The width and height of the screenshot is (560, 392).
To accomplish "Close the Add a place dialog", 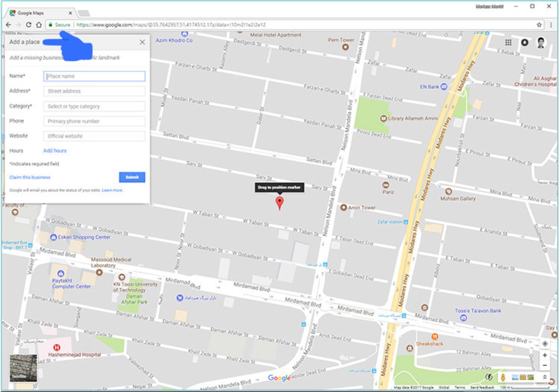I will click(142, 42).
